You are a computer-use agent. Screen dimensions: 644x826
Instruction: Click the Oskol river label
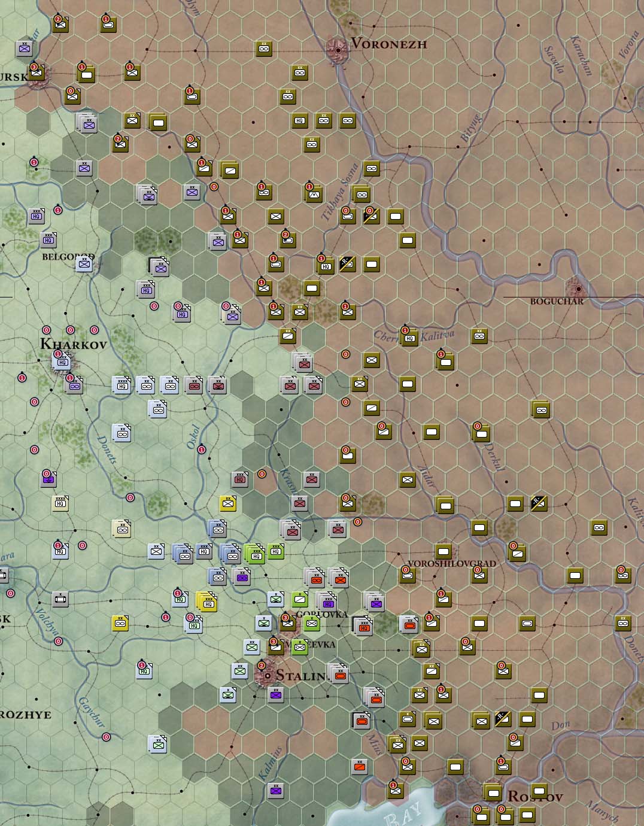point(193,438)
